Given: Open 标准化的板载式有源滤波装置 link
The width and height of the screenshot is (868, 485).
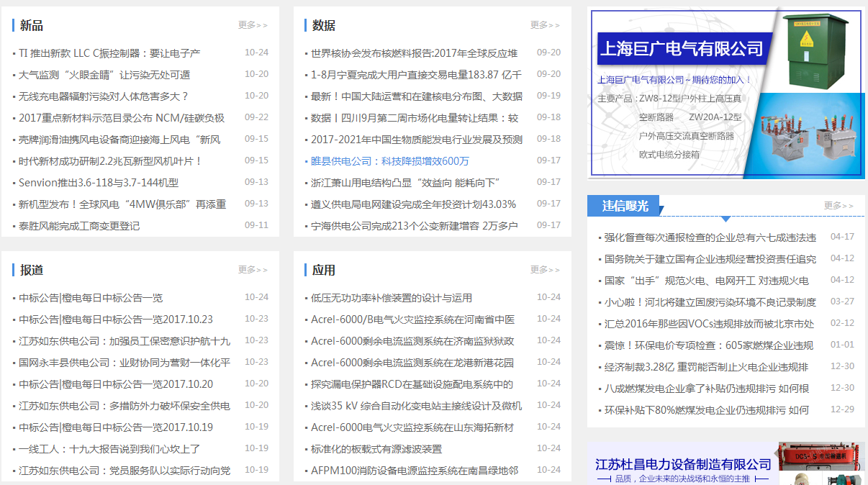Looking at the screenshot, I should (376, 449).
